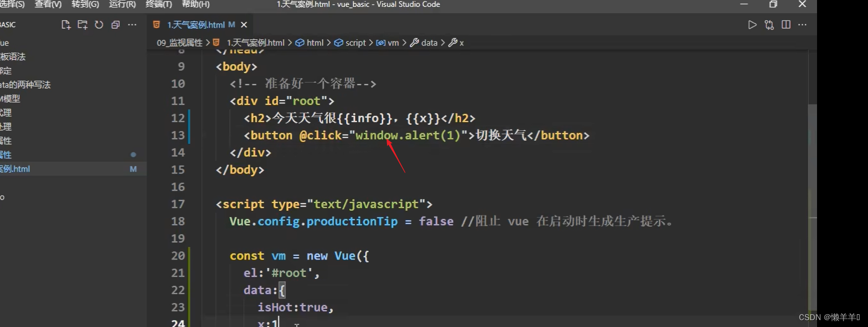The image size is (868, 327).
Task: Click line number 17 in gutter
Action: click(x=178, y=204)
